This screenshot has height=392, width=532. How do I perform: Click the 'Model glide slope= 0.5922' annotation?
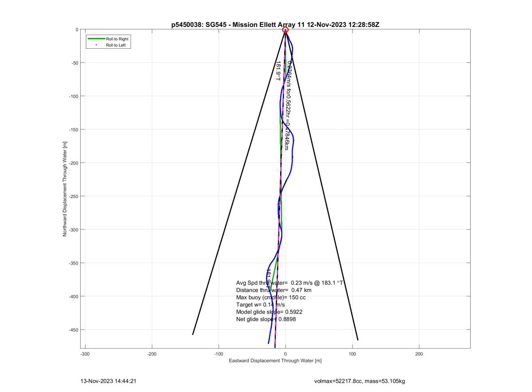270,312
